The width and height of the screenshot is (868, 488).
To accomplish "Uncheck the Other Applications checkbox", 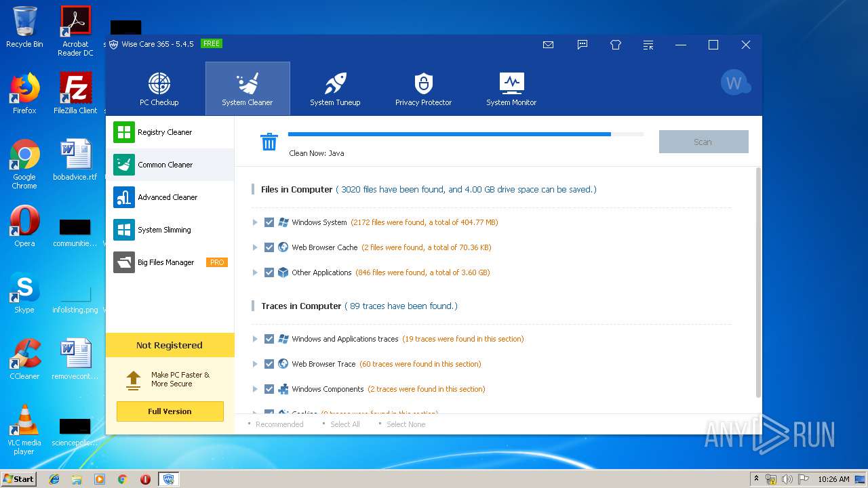I will pyautogui.click(x=269, y=272).
